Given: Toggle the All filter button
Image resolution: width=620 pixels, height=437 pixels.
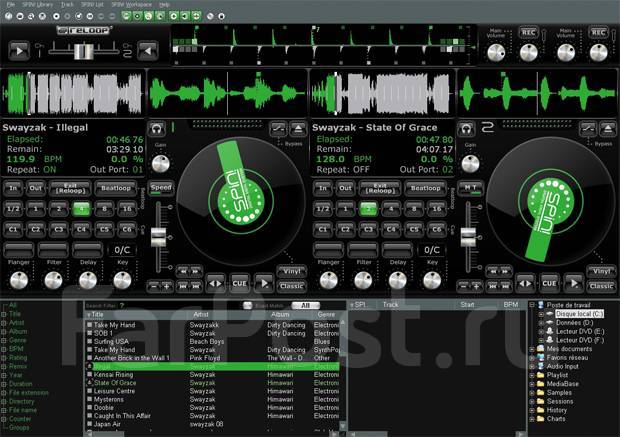Looking at the screenshot, I should tap(306, 305).
